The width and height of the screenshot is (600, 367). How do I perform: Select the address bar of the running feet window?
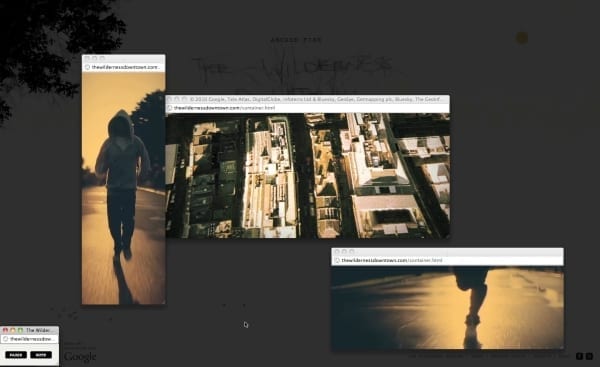[447, 260]
